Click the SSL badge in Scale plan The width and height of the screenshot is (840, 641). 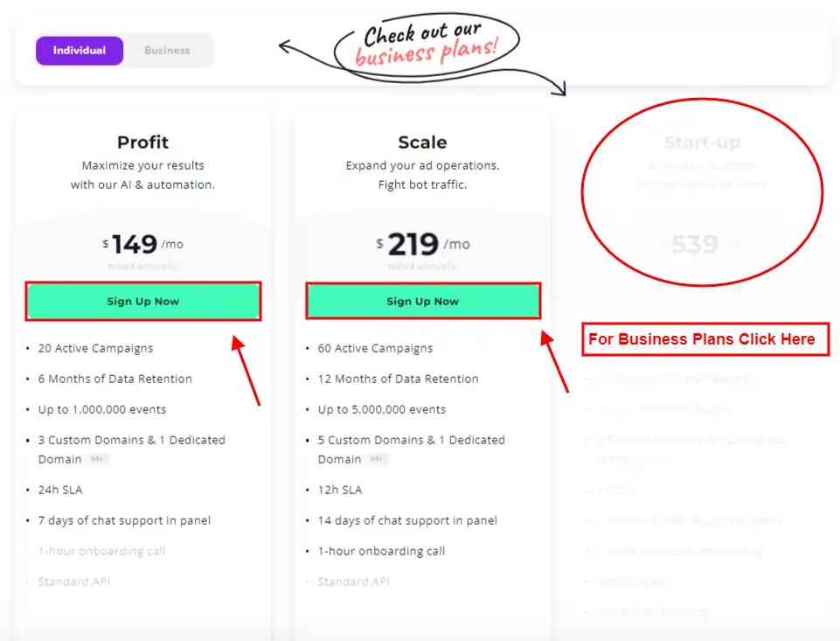(x=377, y=459)
